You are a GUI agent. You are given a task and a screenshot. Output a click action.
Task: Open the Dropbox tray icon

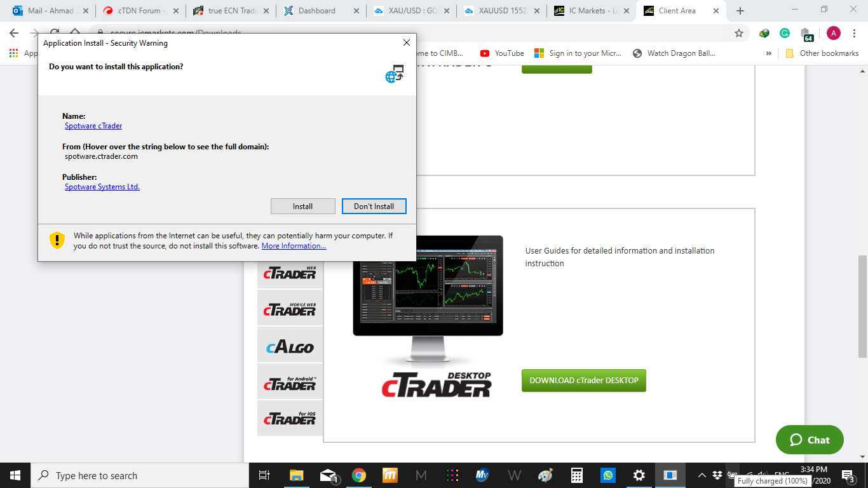point(717,475)
